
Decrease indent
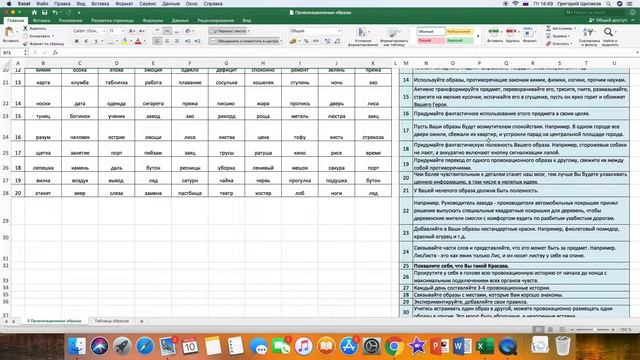(x=188, y=41)
